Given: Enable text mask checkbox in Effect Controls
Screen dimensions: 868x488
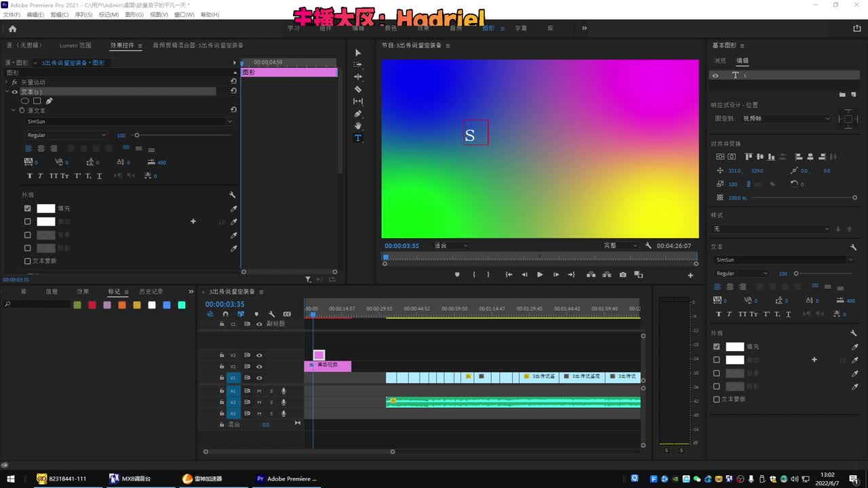Looking at the screenshot, I should (x=27, y=261).
